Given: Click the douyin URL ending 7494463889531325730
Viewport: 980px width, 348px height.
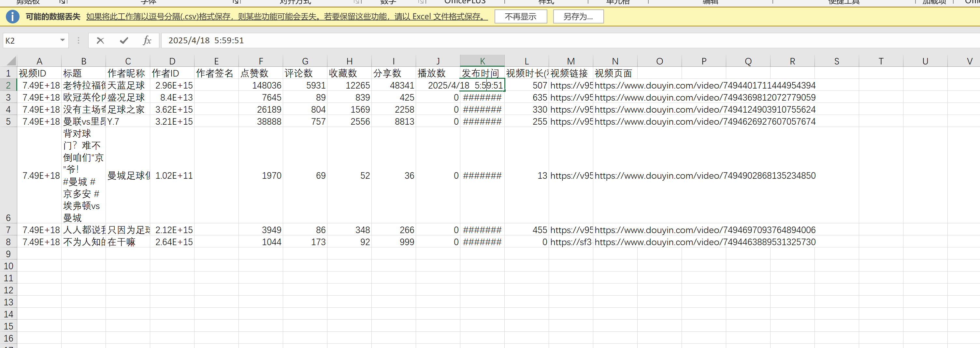Looking at the screenshot, I should pyautogui.click(x=705, y=242).
